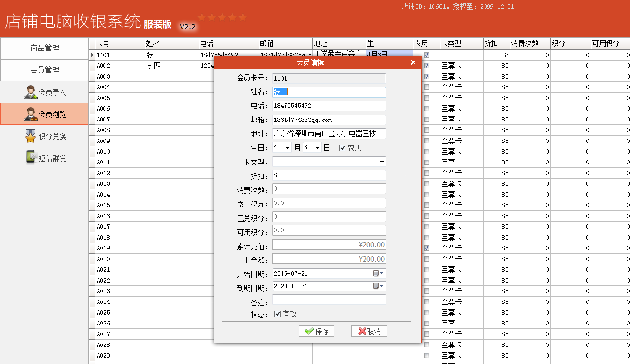Open the 积分兑换 points exchange icon
The width and height of the screenshot is (630, 364).
tap(44, 136)
